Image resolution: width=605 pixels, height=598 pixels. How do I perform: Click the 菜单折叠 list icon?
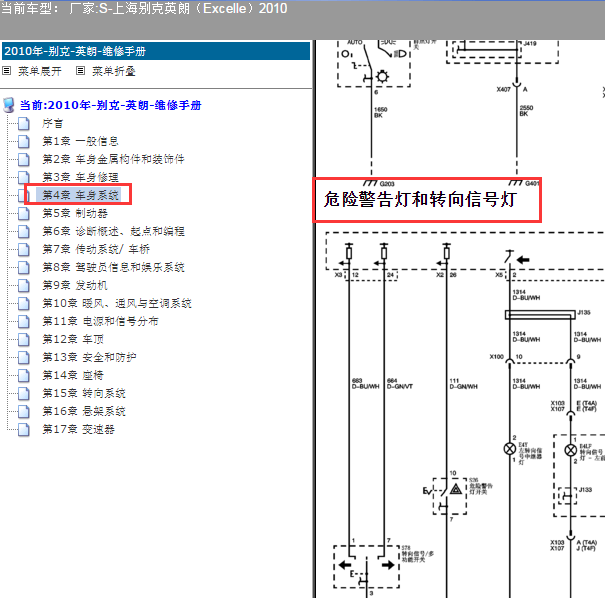(x=80, y=71)
